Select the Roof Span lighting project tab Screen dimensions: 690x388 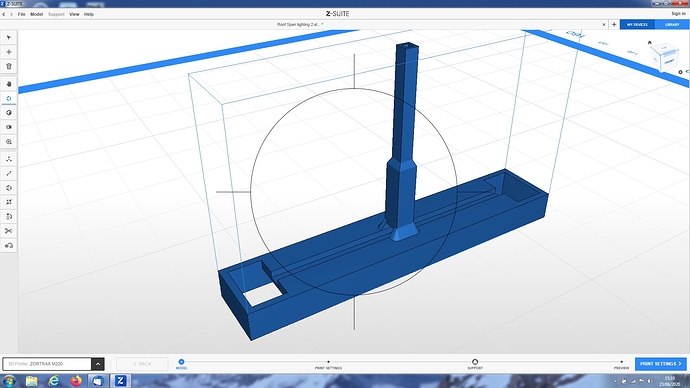(300, 25)
